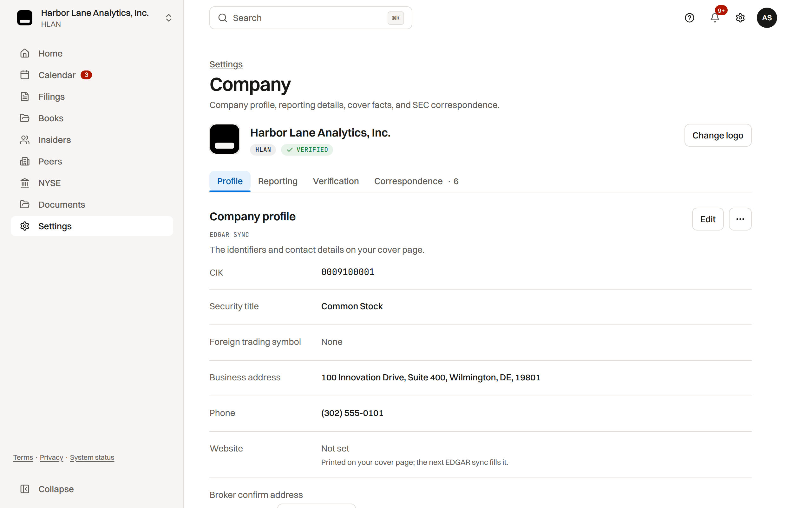Click the Harbor Lane company logo thumbnail
The image size is (812, 508).
tap(225, 139)
